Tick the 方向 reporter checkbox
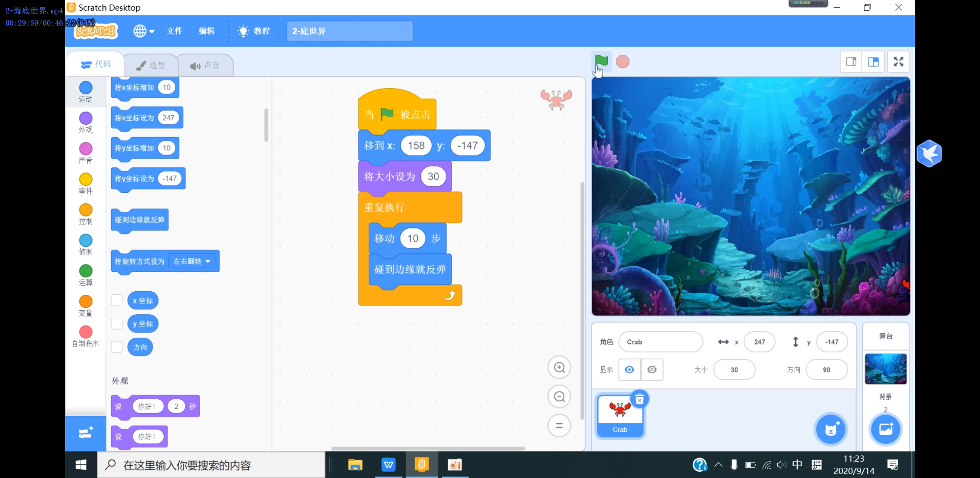Screen dimensions: 980x478 click(x=117, y=347)
